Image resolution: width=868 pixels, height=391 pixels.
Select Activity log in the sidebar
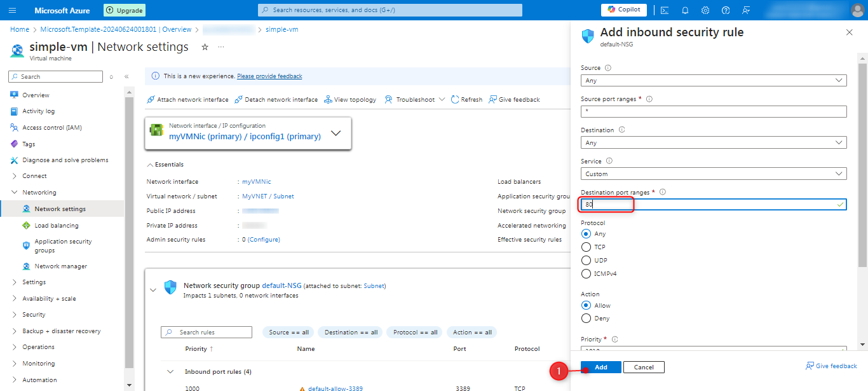[x=38, y=111]
